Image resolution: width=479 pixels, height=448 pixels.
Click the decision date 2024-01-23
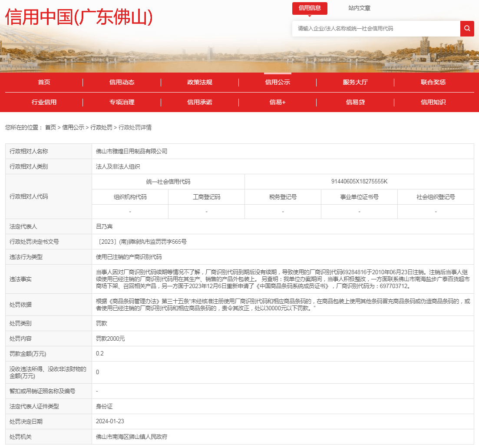[110, 421]
